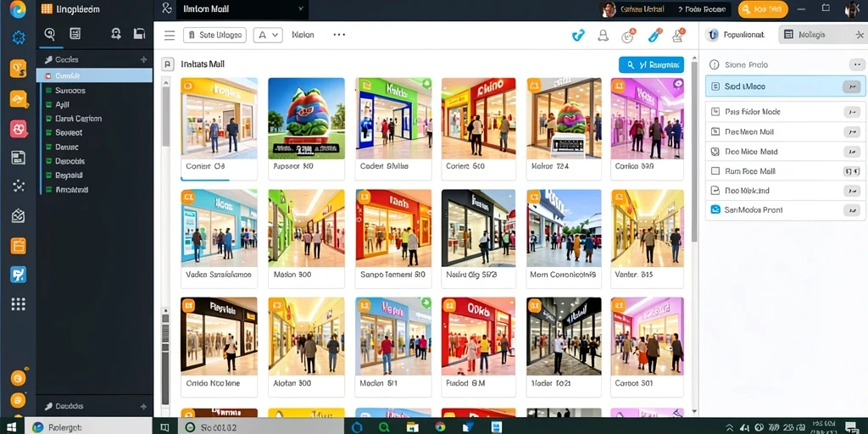
Task: Click the Sote Urlogoo toolbar button
Action: [214, 35]
